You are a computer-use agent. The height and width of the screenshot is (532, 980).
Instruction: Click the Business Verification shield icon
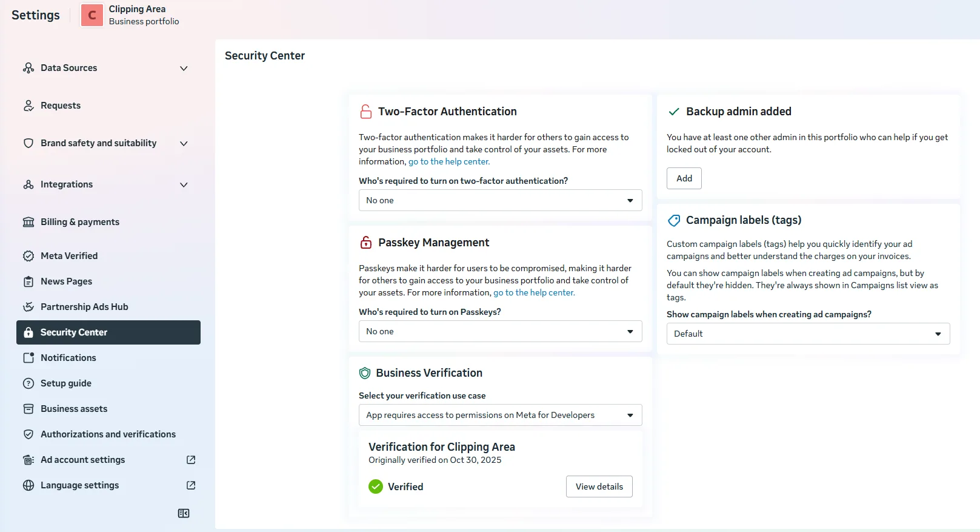point(365,373)
